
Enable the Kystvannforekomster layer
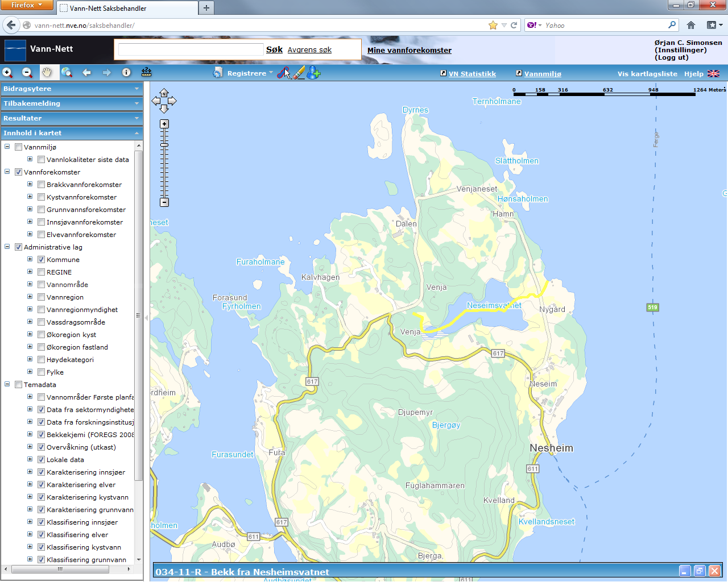point(41,197)
